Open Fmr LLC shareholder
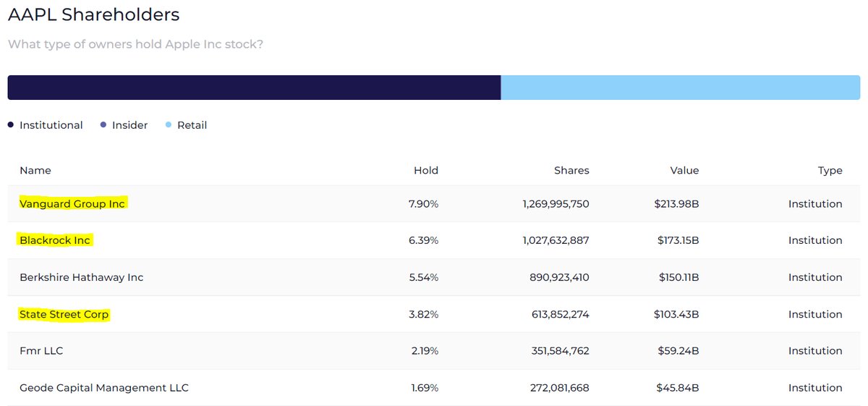Screen dimensions: 868x406 point(41,351)
